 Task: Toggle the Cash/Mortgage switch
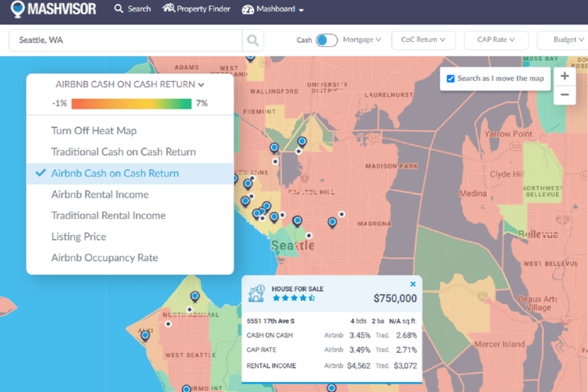click(x=327, y=40)
